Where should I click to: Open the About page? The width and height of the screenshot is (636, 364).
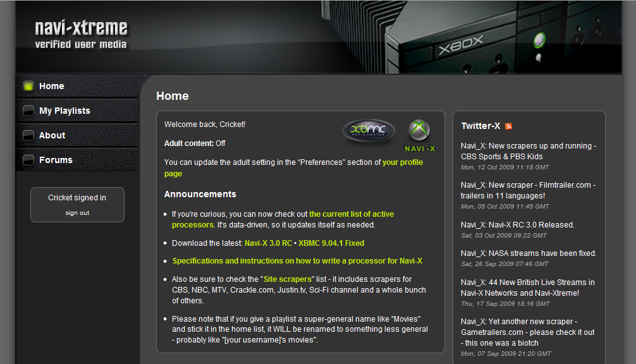coord(52,135)
